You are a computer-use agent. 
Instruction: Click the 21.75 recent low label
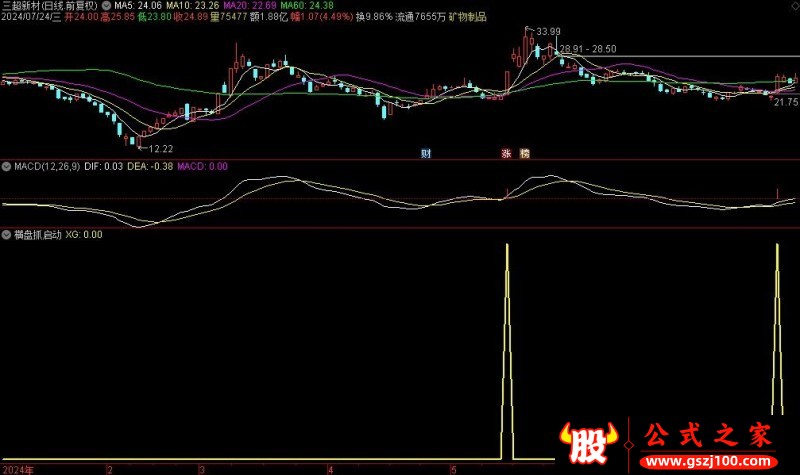(786, 102)
